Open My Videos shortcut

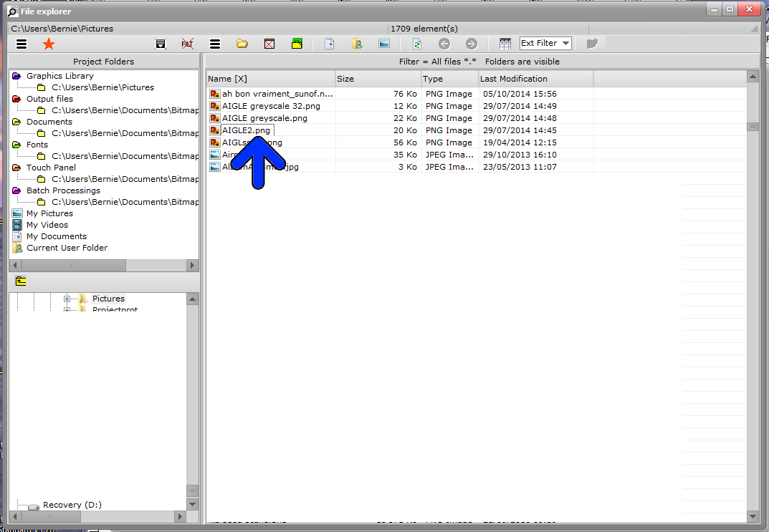click(47, 225)
